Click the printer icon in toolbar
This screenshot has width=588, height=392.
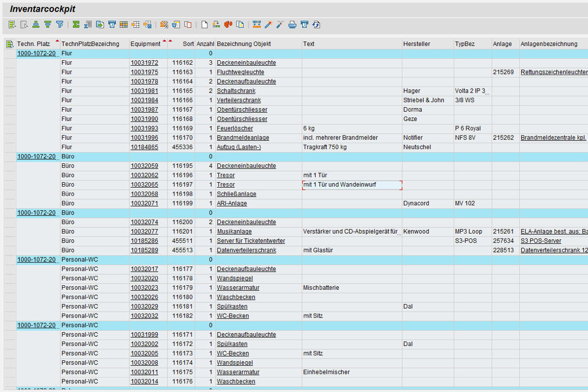(x=292, y=24)
